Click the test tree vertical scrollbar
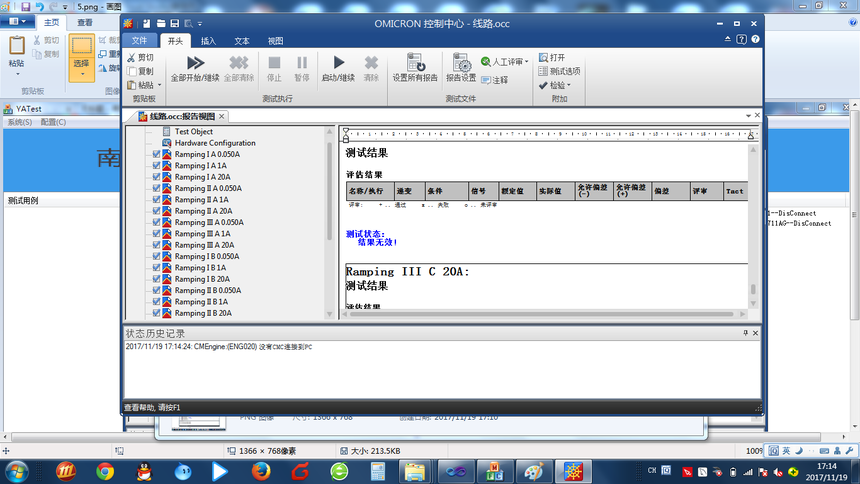This screenshot has height=484, width=860. point(330,200)
